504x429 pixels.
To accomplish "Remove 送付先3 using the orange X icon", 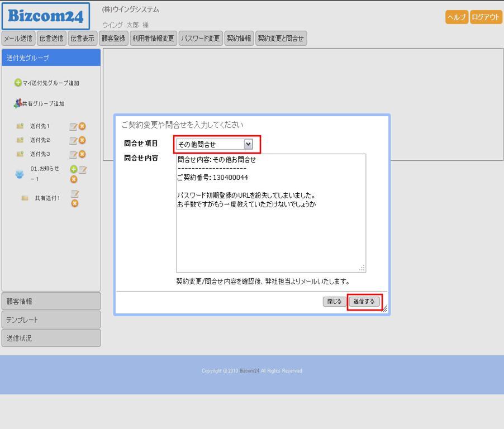I will click(x=82, y=154).
